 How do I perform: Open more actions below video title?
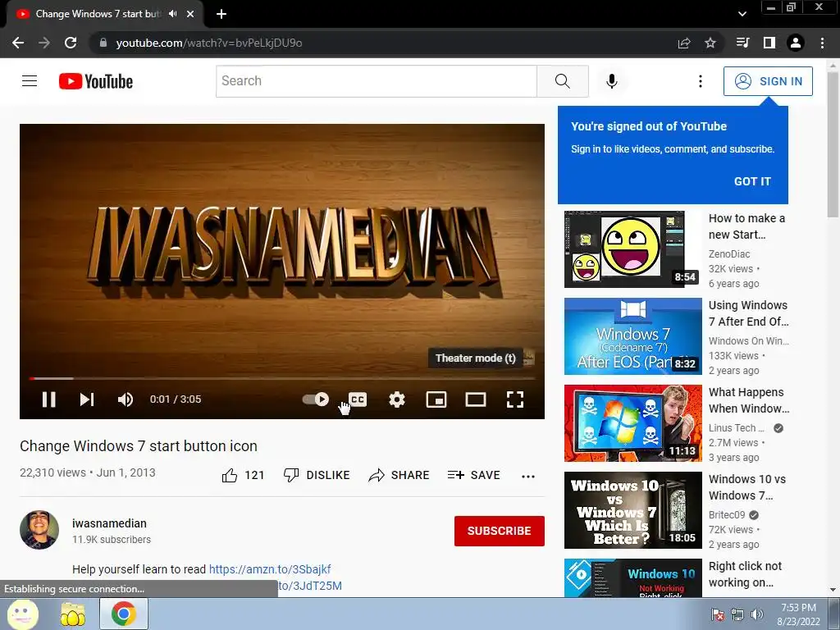528,476
